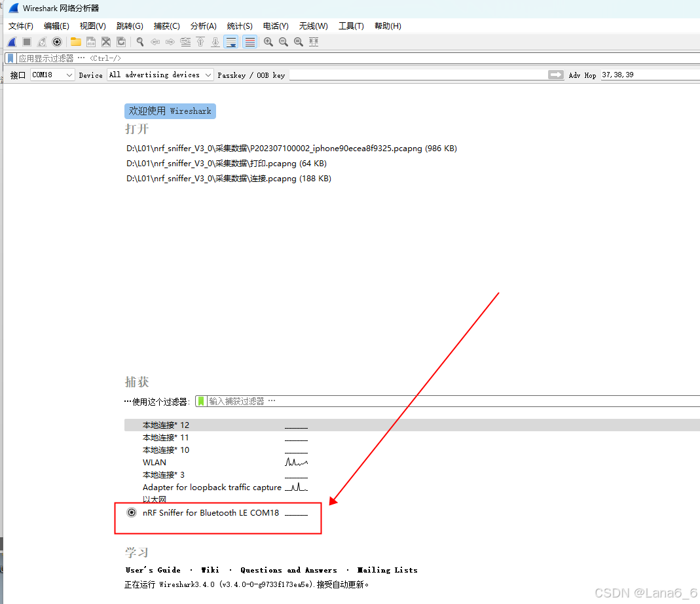This screenshot has width=700, height=604.
Task: Click the capture filter input field
Action: pos(453,401)
